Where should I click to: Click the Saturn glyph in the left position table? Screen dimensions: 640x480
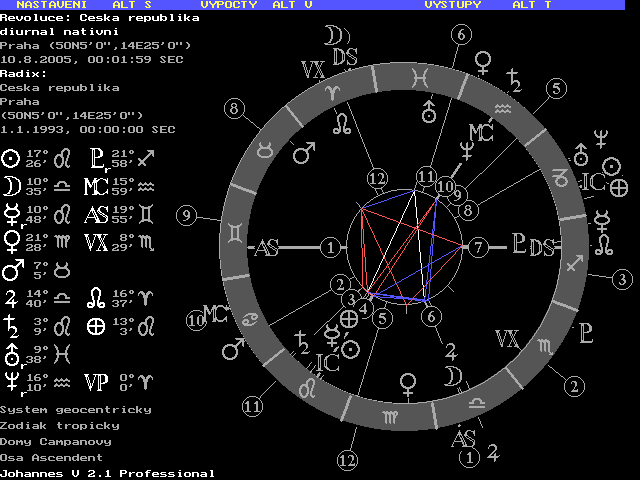10,325
